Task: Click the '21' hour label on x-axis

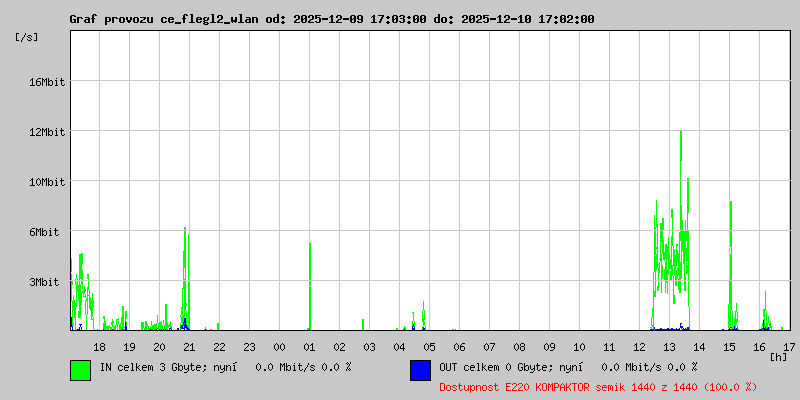Action: point(189,347)
